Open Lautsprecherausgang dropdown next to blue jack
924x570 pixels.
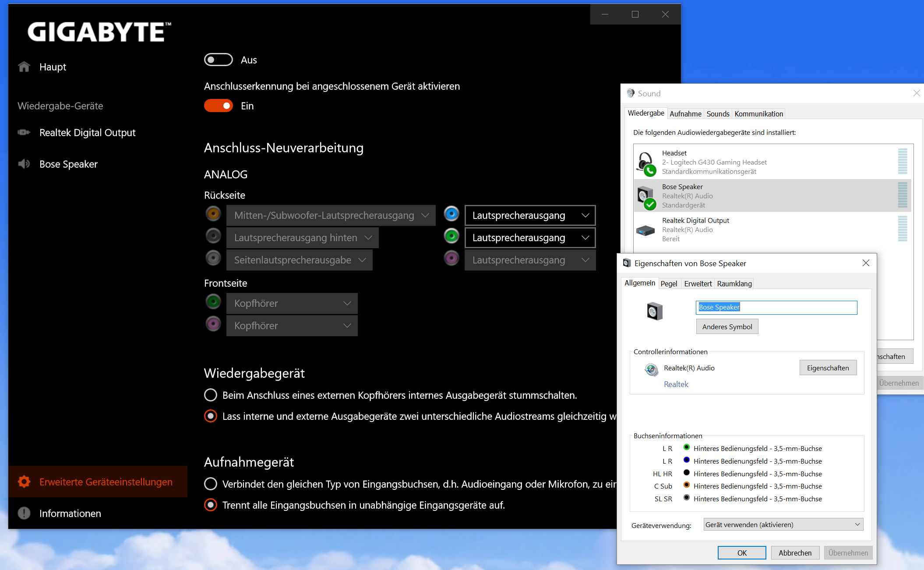point(530,215)
